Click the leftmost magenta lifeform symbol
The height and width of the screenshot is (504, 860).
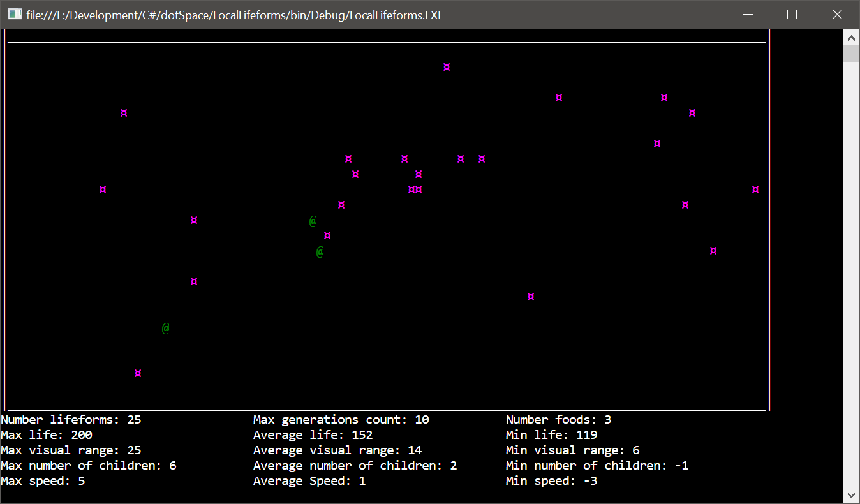click(103, 189)
